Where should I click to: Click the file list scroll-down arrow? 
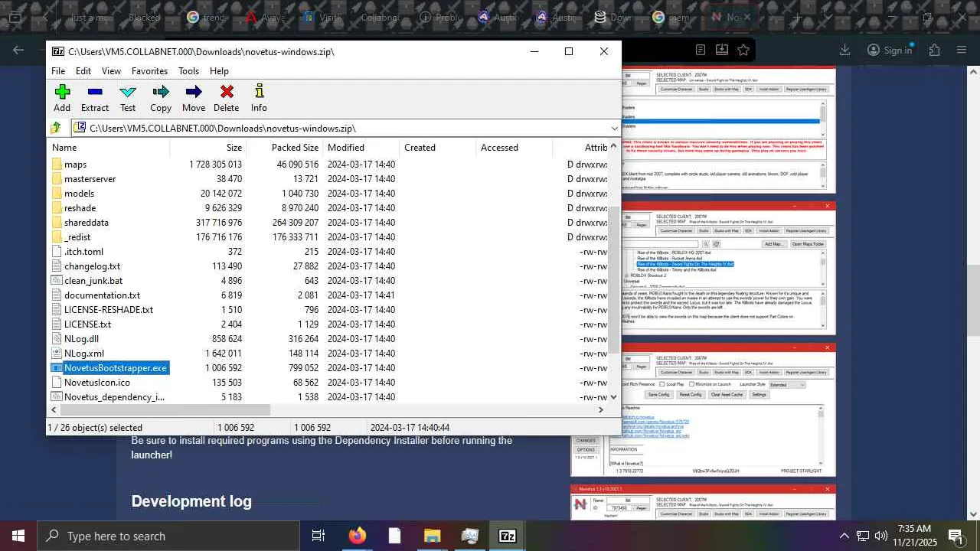click(613, 397)
